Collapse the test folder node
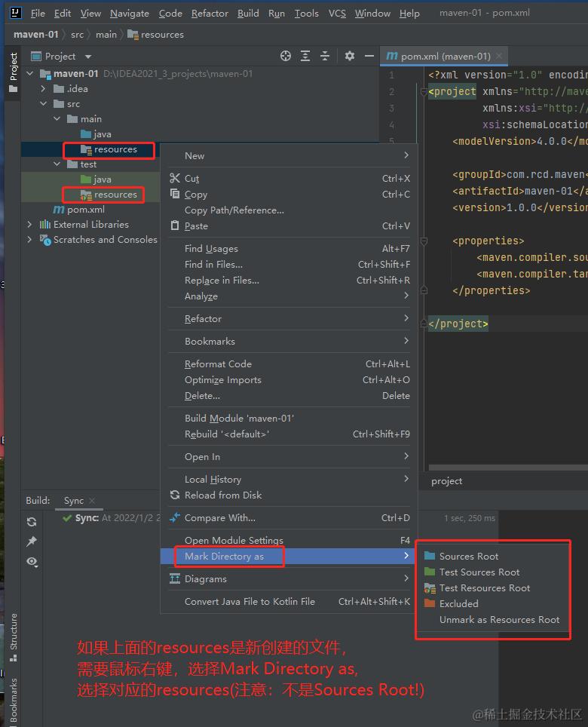The width and height of the screenshot is (588, 727). pyautogui.click(x=57, y=164)
